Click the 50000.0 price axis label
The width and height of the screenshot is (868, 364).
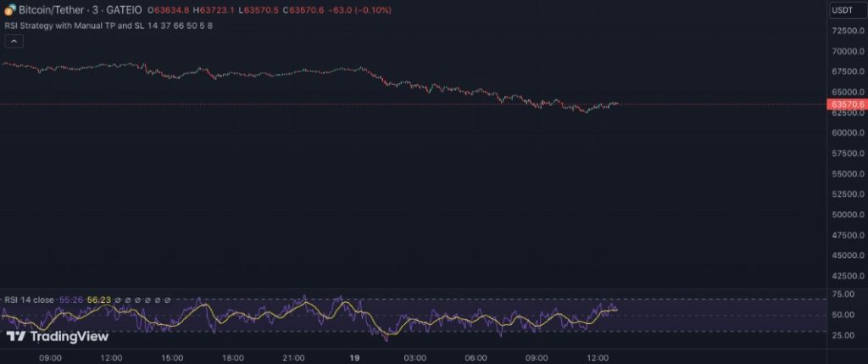[x=848, y=215]
